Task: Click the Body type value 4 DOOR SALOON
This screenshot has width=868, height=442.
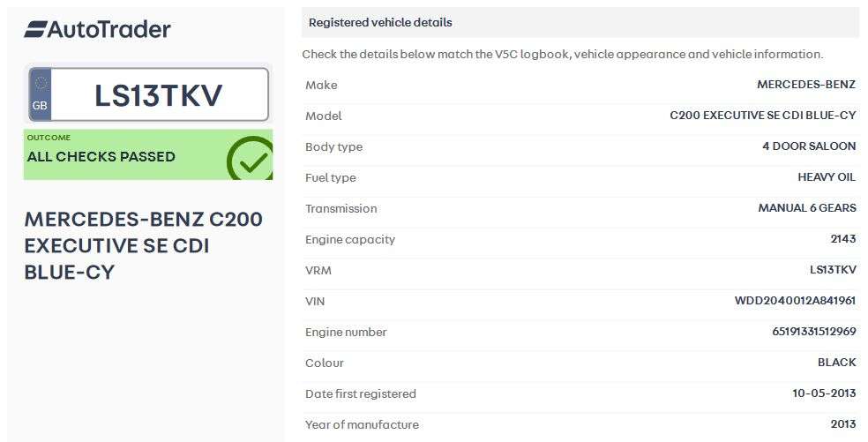Action: [x=809, y=146]
